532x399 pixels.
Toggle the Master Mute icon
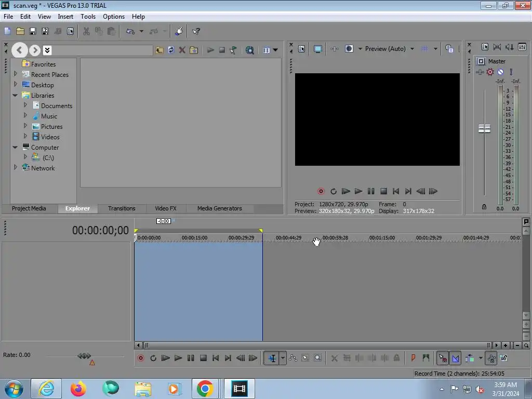pos(500,72)
